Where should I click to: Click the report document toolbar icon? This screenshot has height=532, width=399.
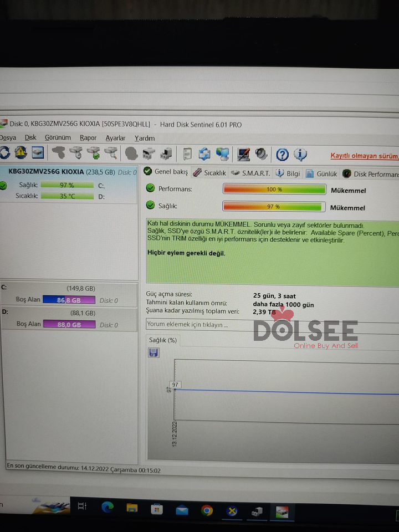click(x=188, y=154)
